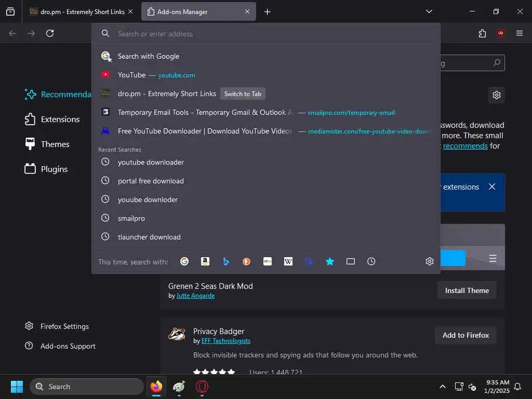Open search settings gear in dropdown
The height and width of the screenshot is (399, 532).
click(430, 261)
